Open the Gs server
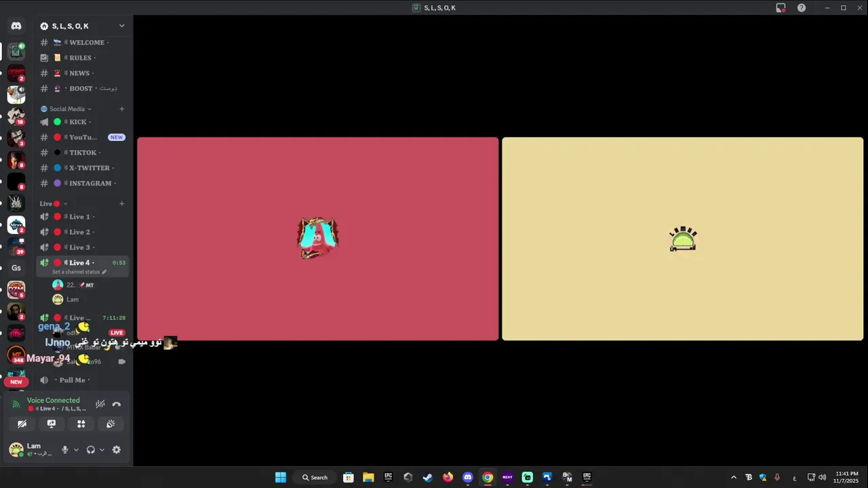Screen dimensions: 868x488 (x=16, y=268)
